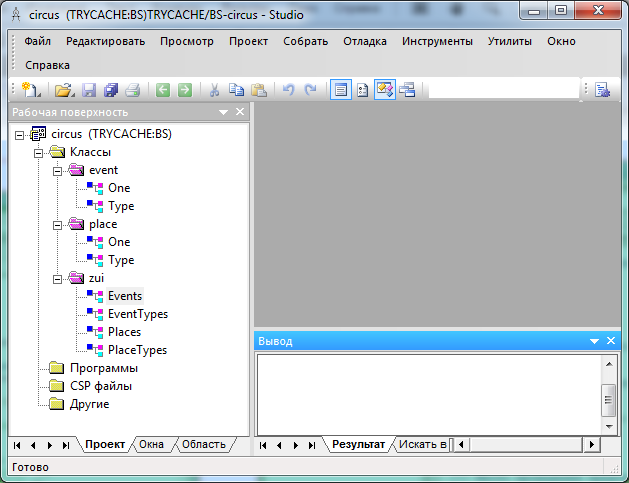Click last-tab navigation arrow in workspace tabs
Screen dimensions: 629x483
tap(66, 445)
